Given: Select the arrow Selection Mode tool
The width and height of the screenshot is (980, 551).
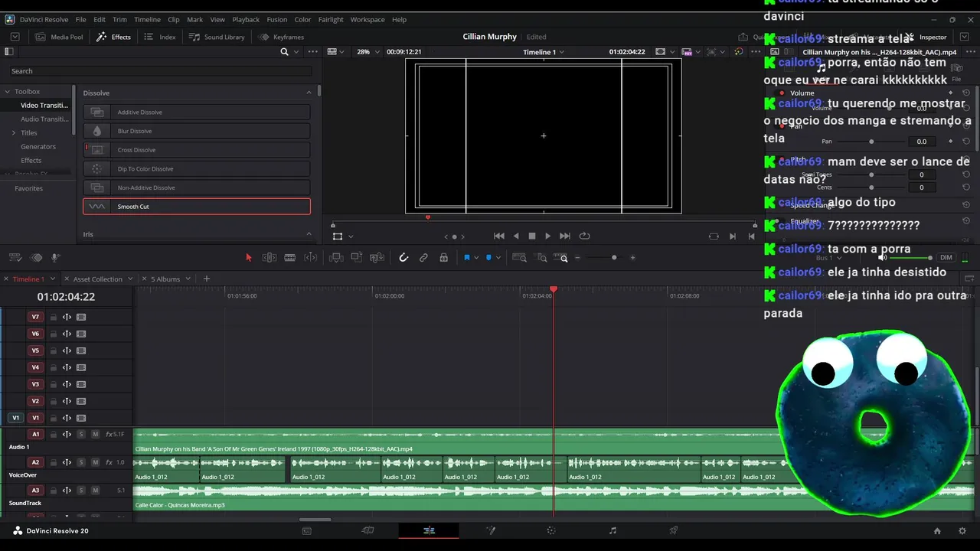Looking at the screenshot, I should click(x=248, y=258).
